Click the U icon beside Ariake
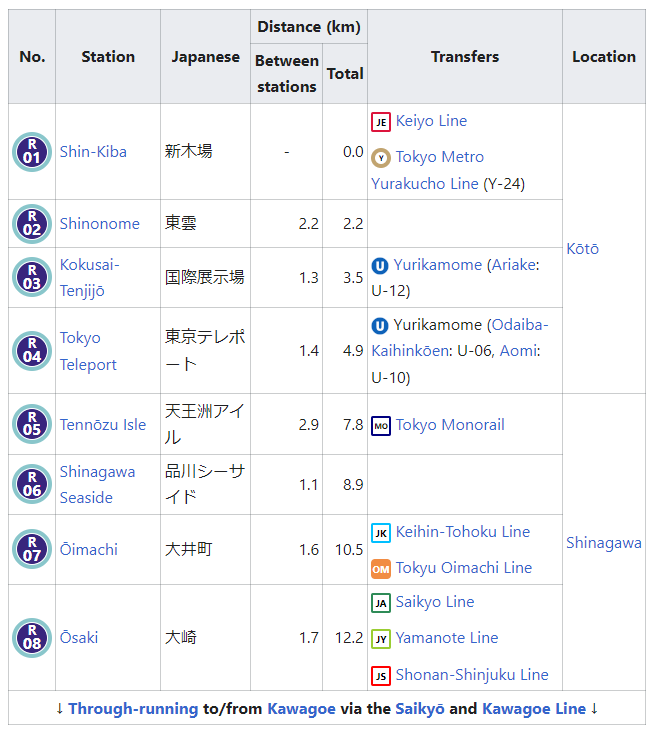Image resolution: width=653 pixels, height=735 pixels. (x=380, y=266)
